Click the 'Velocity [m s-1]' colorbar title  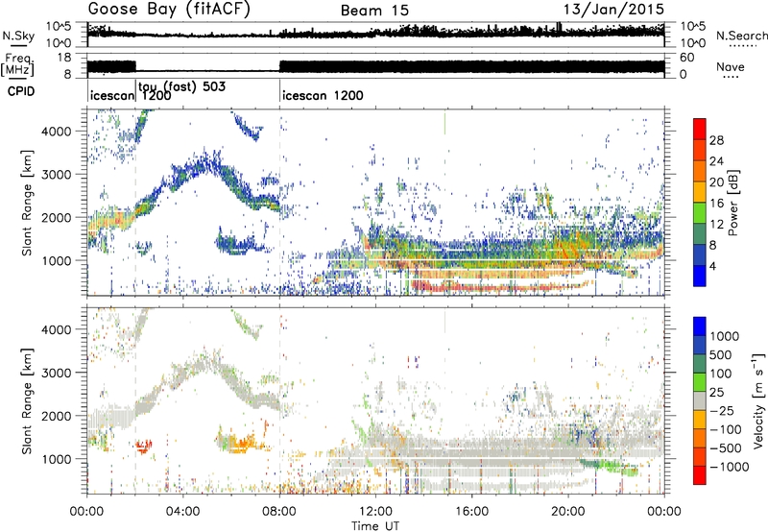click(x=758, y=400)
